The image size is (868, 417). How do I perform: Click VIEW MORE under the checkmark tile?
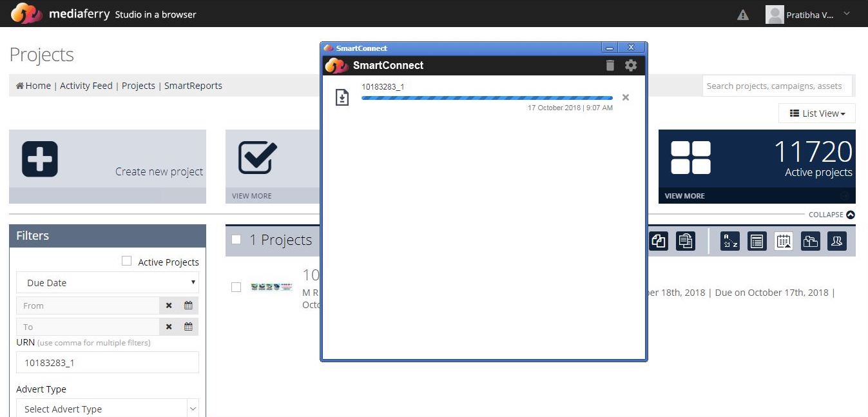click(x=252, y=196)
